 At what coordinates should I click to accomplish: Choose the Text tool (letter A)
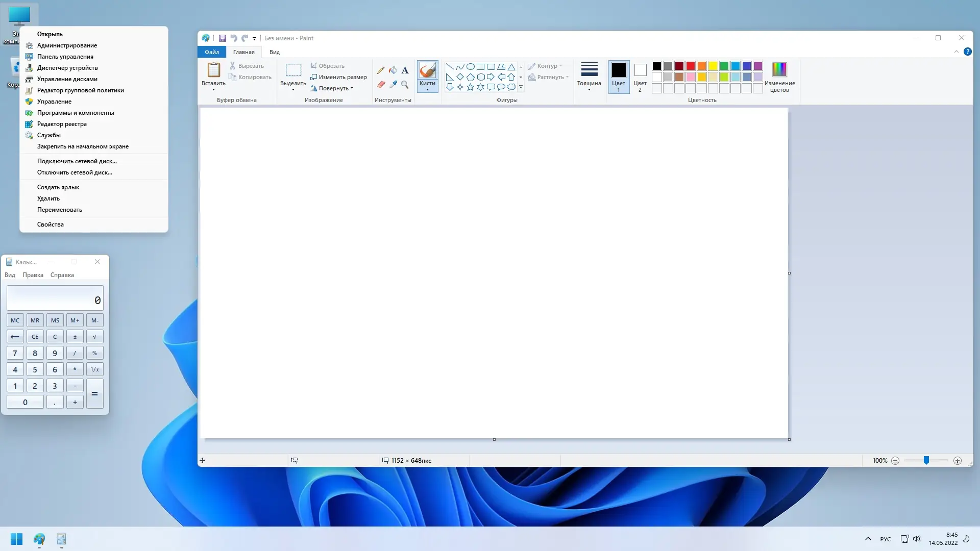pyautogui.click(x=405, y=70)
